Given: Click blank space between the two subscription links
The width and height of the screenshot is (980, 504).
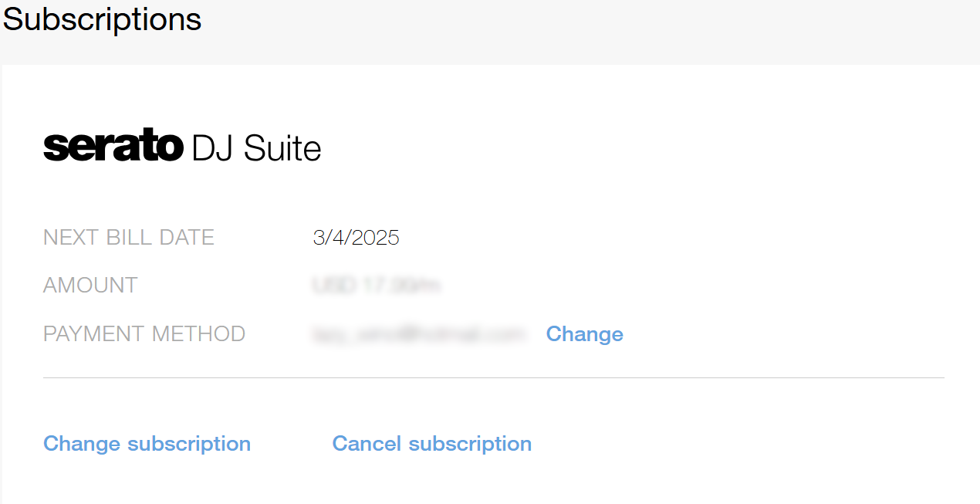Looking at the screenshot, I should point(292,444).
